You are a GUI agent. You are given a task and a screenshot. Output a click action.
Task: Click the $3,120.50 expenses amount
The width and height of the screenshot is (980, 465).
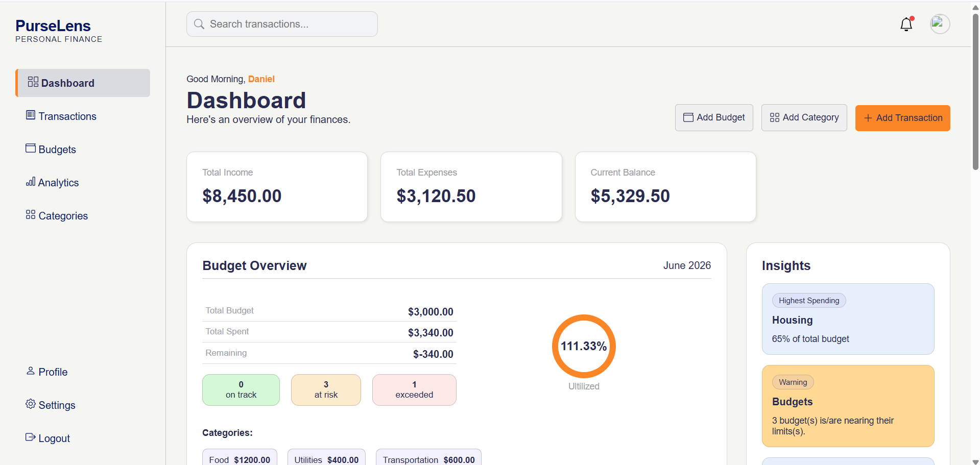coord(436,196)
